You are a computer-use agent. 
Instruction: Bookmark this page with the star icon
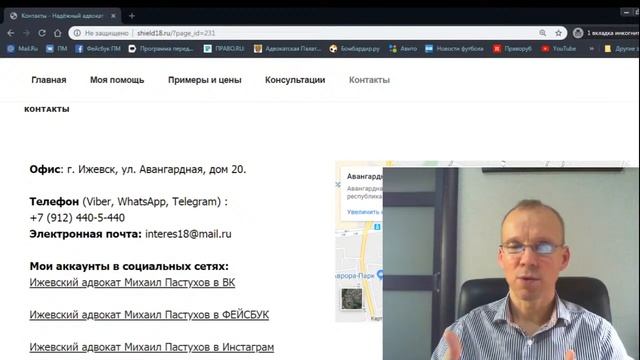[558, 33]
